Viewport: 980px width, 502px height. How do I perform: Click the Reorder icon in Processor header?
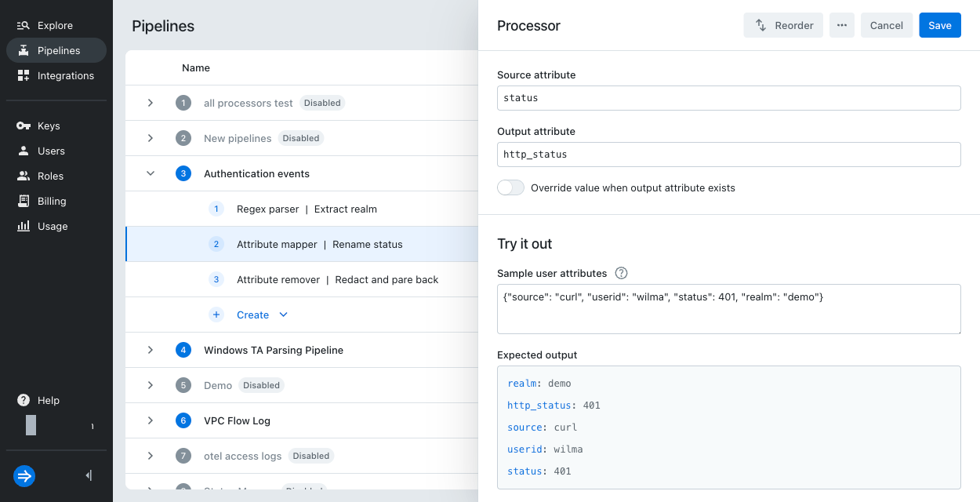pyautogui.click(x=760, y=25)
